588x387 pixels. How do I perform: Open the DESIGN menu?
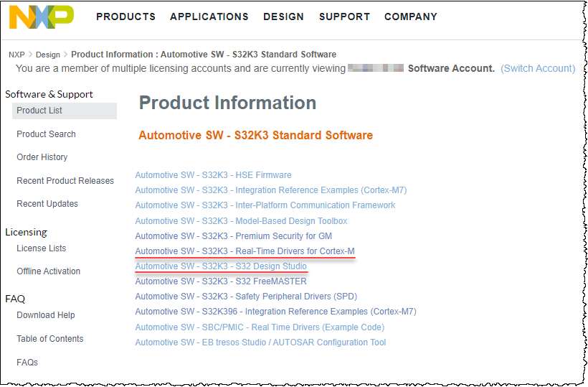[283, 17]
